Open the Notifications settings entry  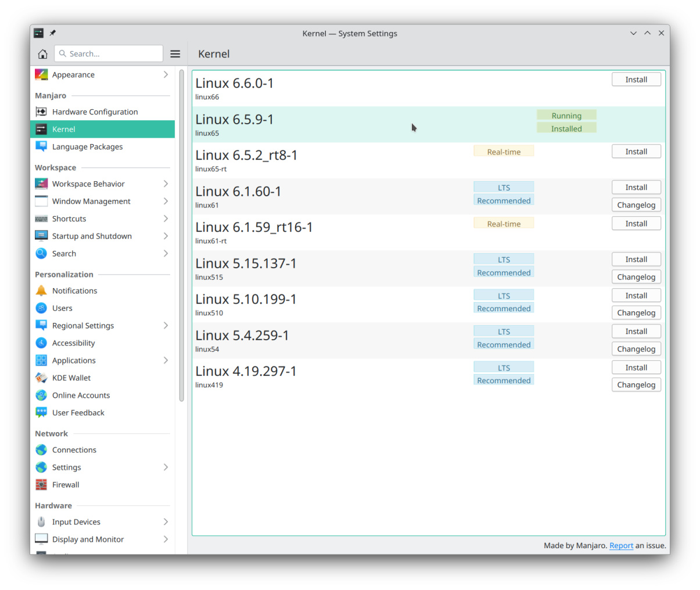[102, 291]
